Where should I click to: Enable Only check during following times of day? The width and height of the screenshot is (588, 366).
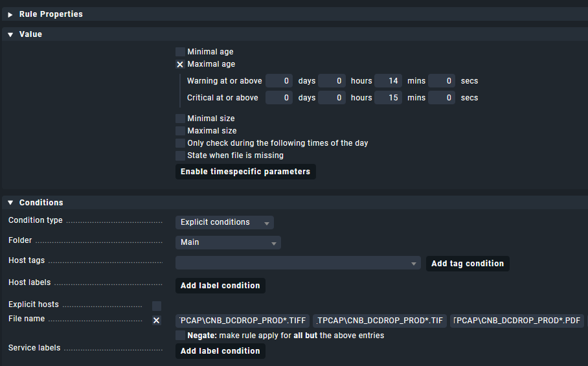(x=180, y=143)
